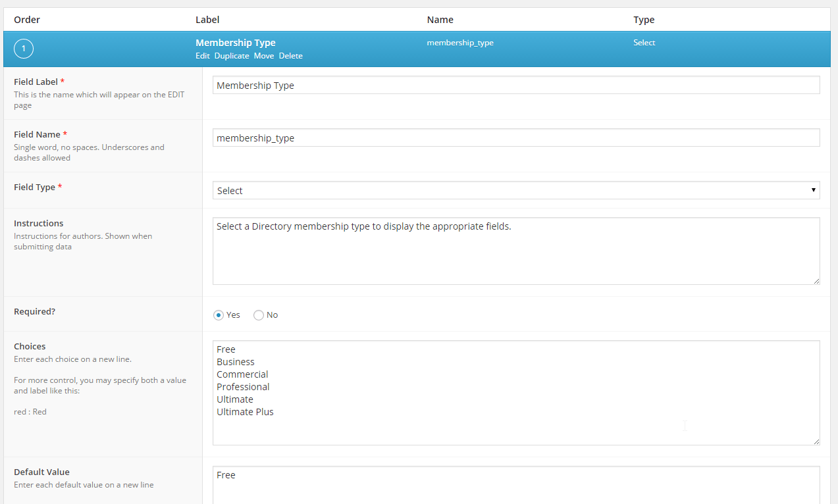Click the membership_type Field Name input
Image resolution: width=838 pixels, height=504 pixels.
click(x=515, y=138)
